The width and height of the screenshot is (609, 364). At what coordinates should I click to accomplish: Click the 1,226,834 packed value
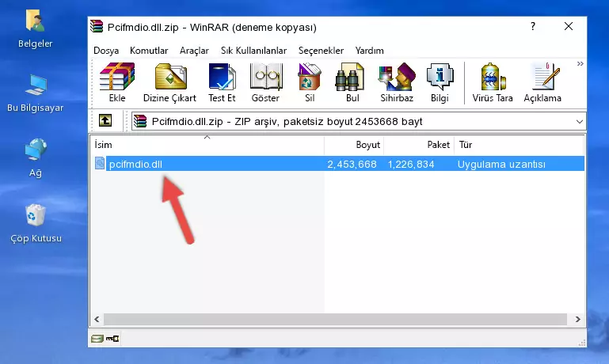411,164
